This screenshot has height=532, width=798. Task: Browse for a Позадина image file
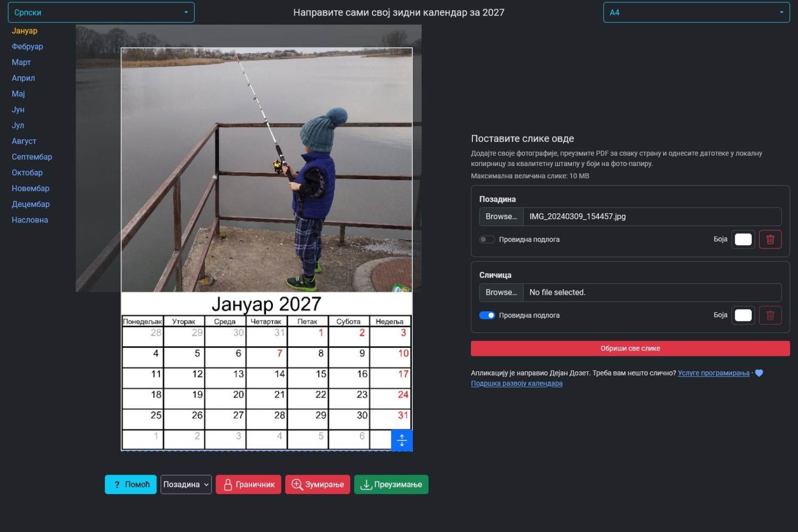(501, 217)
